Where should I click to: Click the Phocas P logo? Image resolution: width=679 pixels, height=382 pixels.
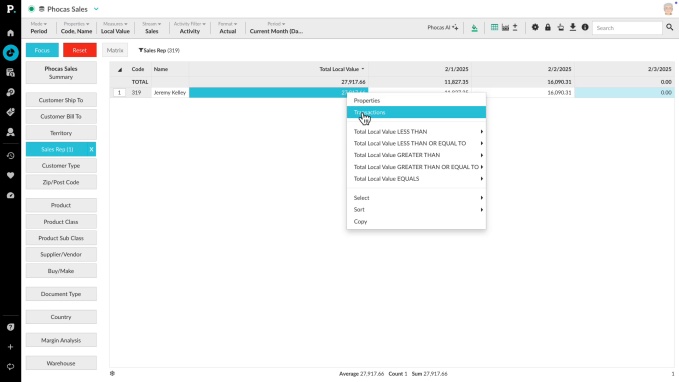[x=10, y=9]
